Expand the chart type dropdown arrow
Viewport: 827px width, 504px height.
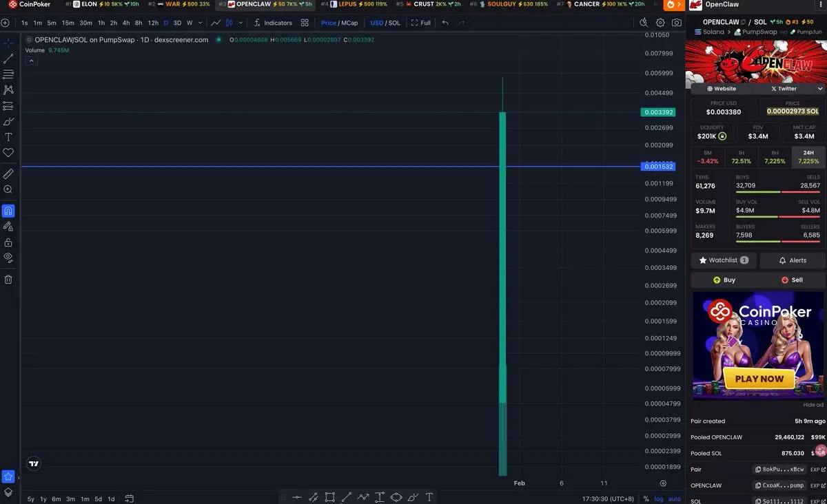[x=241, y=23]
